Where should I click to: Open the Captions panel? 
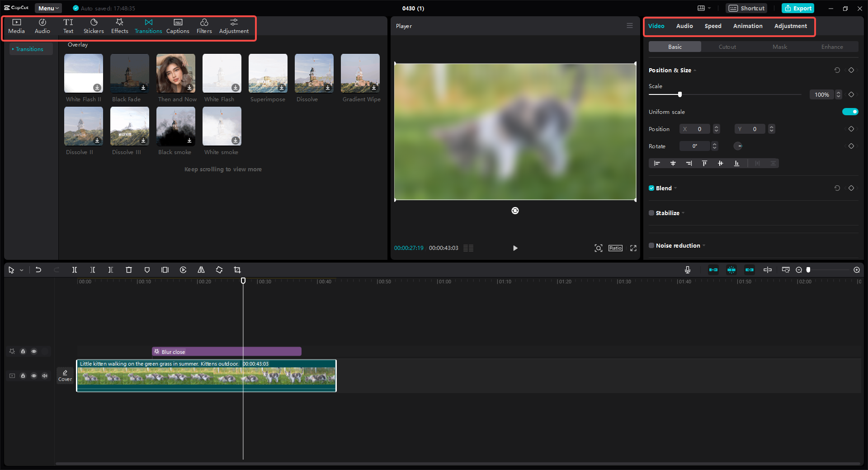click(x=178, y=26)
